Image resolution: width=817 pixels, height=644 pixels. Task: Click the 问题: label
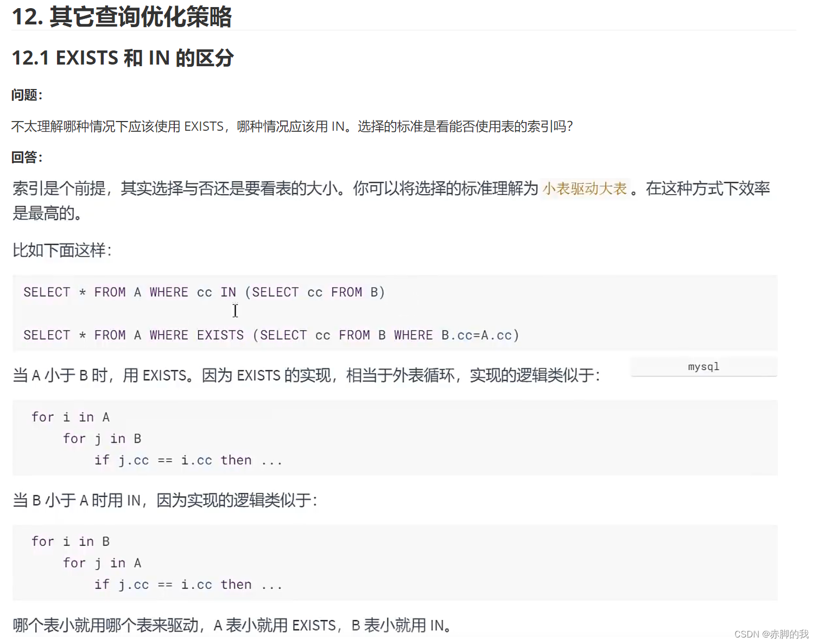(x=26, y=95)
